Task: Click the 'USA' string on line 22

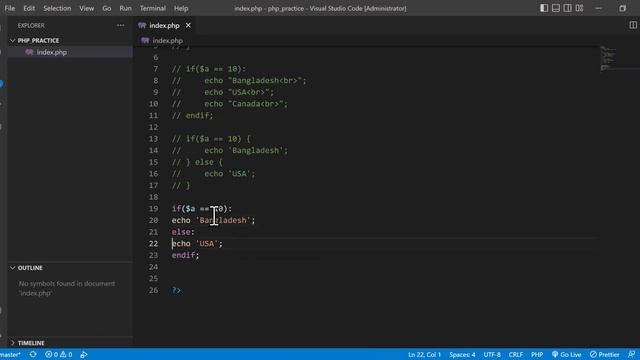Action: pyautogui.click(x=207, y=244)
